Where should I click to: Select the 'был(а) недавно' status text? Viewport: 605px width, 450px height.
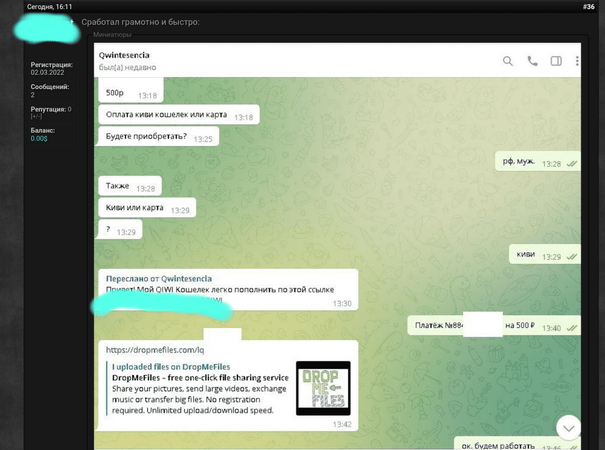[127, 68]
